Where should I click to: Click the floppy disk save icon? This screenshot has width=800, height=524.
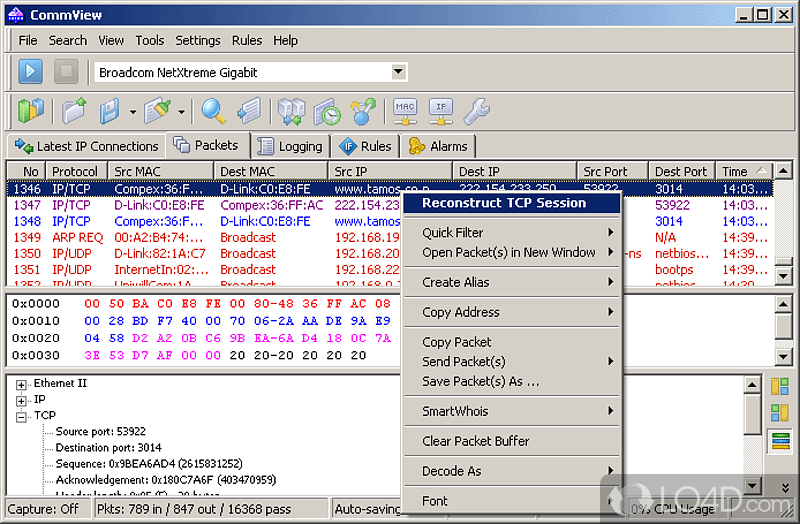coord(110,110)
